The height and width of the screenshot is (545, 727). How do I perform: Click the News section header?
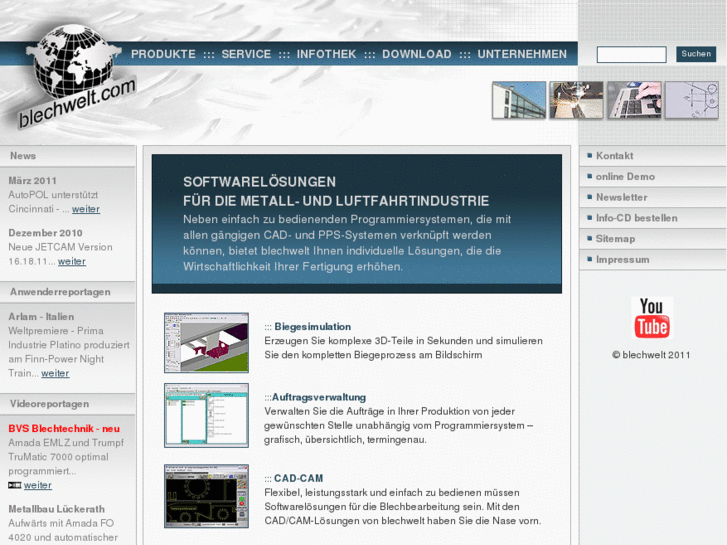click(68, 156)
